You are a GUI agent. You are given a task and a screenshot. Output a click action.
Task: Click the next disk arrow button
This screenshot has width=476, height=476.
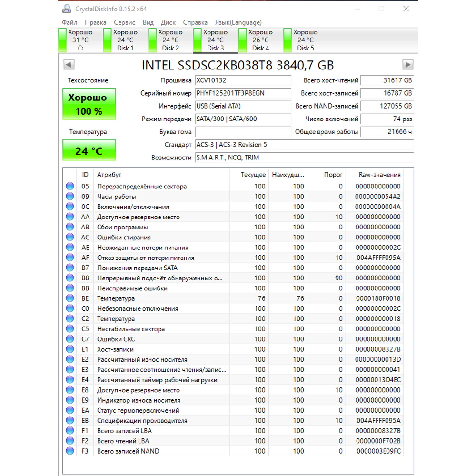point(407,65)
